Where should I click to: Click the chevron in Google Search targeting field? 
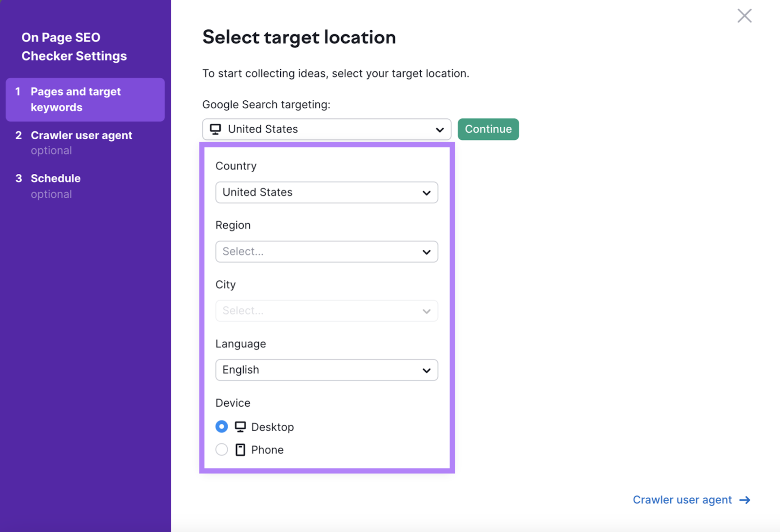click(x=440, y=130)
